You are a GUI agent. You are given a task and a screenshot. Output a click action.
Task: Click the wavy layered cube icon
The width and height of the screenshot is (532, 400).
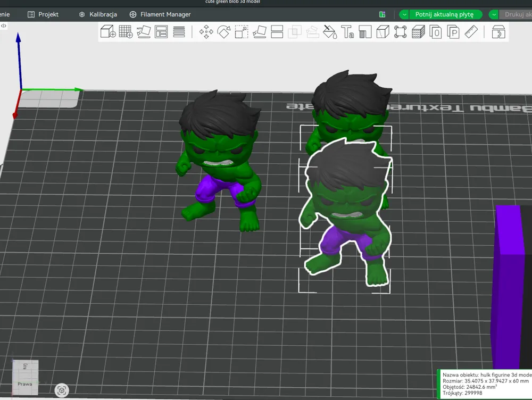[418, 32]
